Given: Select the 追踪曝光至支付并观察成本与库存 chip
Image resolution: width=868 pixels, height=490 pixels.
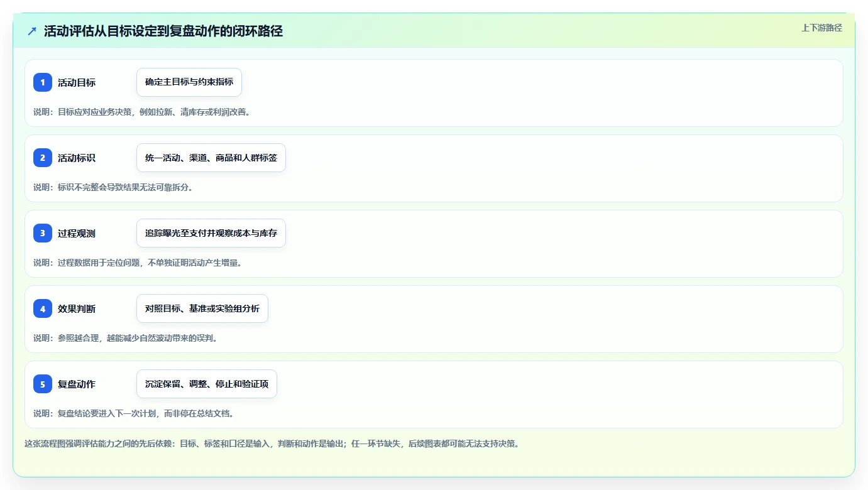Looking at the screenshot, I should tap(211, 233).
